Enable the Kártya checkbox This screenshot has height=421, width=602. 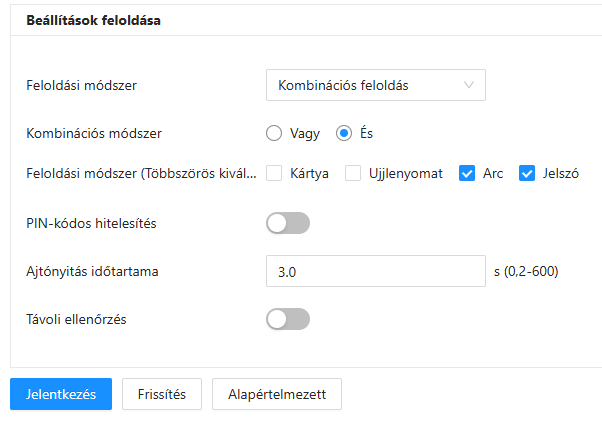[275, 173]
